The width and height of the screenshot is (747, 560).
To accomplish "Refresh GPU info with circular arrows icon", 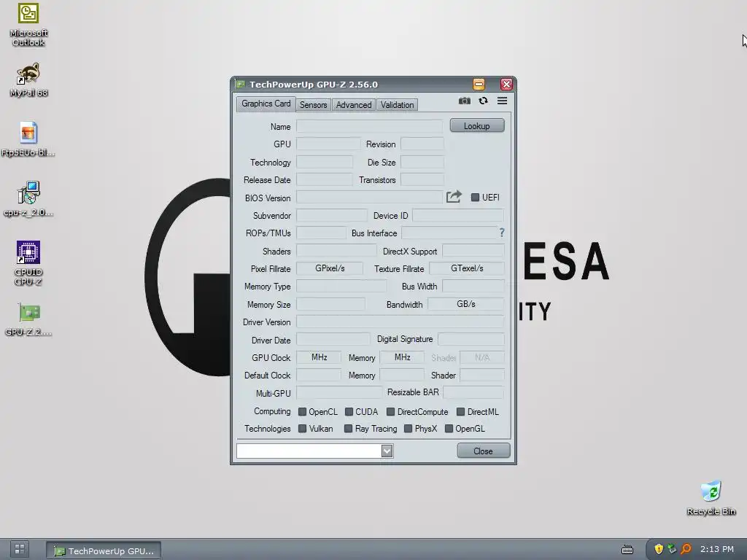I will tap(483, 101).
